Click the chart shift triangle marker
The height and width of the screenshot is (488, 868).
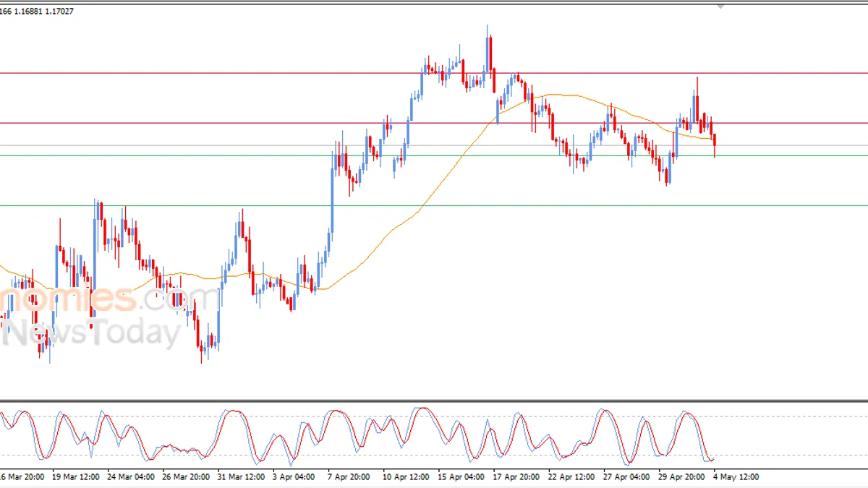[720, 7]
